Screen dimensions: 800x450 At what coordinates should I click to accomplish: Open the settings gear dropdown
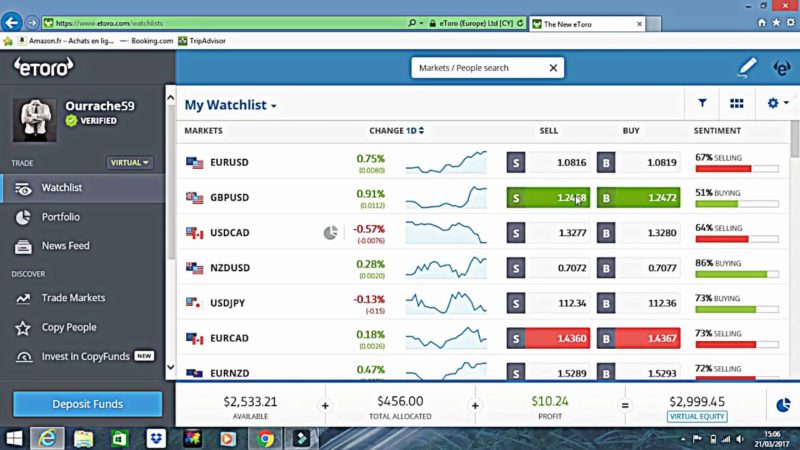pyautogui.click(x=775, y=103)
